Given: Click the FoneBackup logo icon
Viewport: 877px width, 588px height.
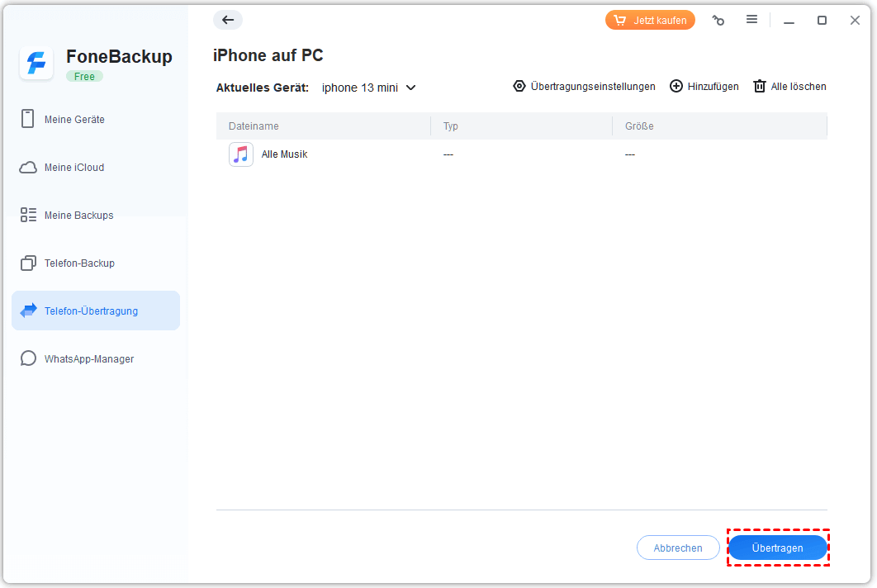Looking at the screenshot, I should [x=36, y=64].
